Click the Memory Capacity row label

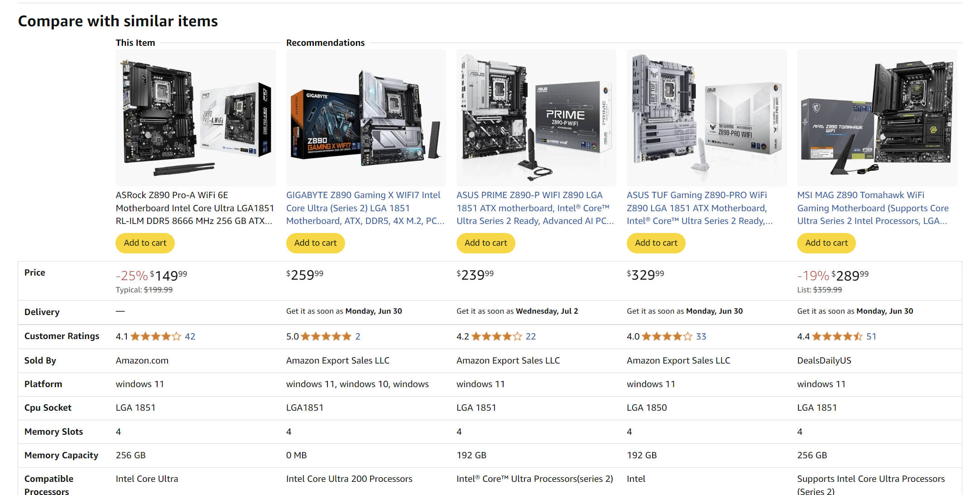point(61,455)
